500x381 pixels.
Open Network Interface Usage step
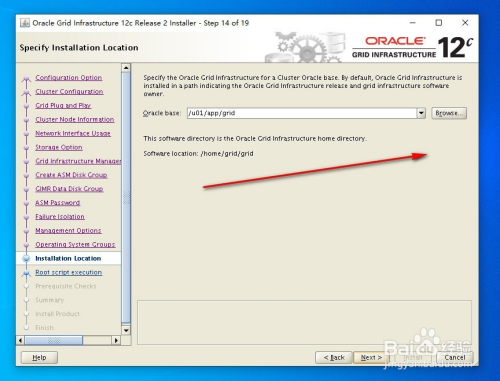73,133
